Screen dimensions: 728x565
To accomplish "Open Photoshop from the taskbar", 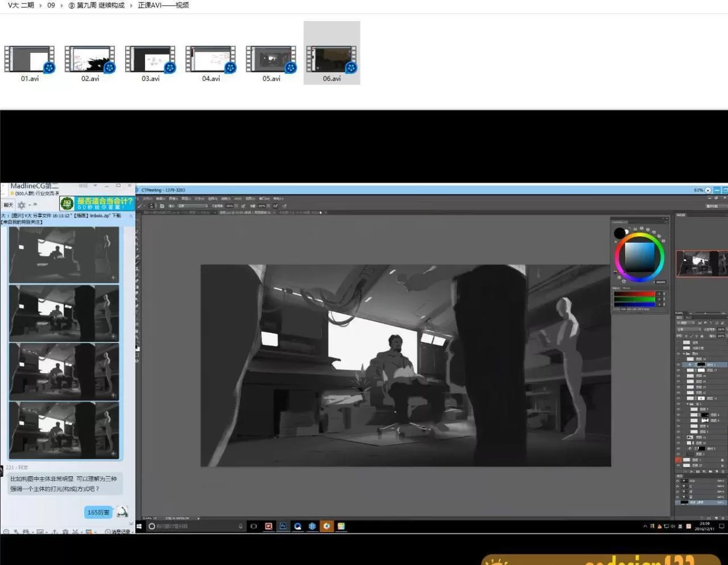I will pyautogui.click(x=283, y=526).
